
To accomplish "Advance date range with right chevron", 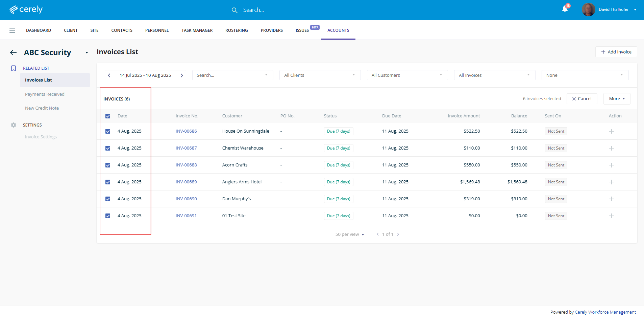I will (x=182, y=75).
